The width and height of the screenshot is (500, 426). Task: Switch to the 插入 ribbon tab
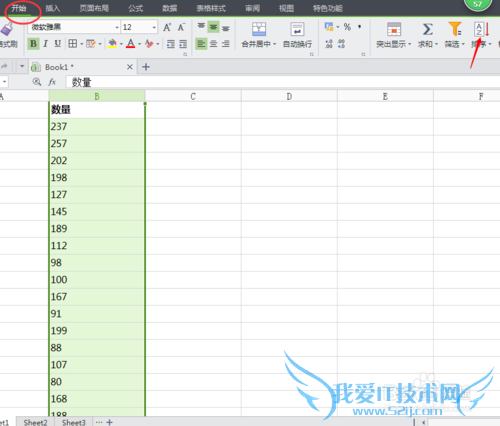(x=53, y=8)
